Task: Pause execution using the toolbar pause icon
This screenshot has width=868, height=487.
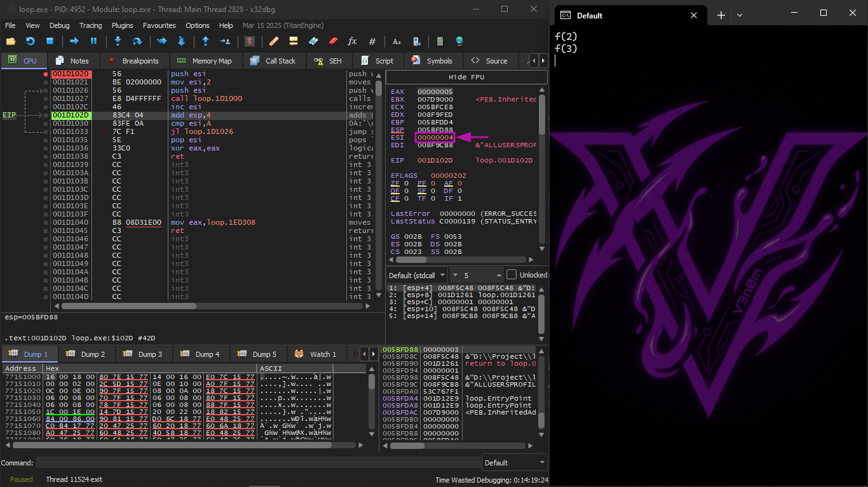Action: pos(93,41)
